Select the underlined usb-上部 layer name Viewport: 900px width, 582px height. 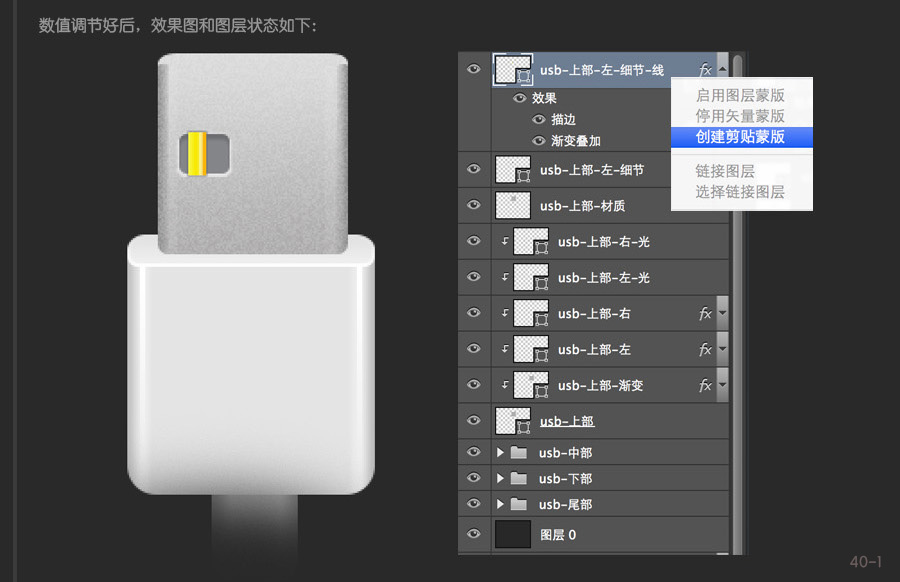point(567,421)
